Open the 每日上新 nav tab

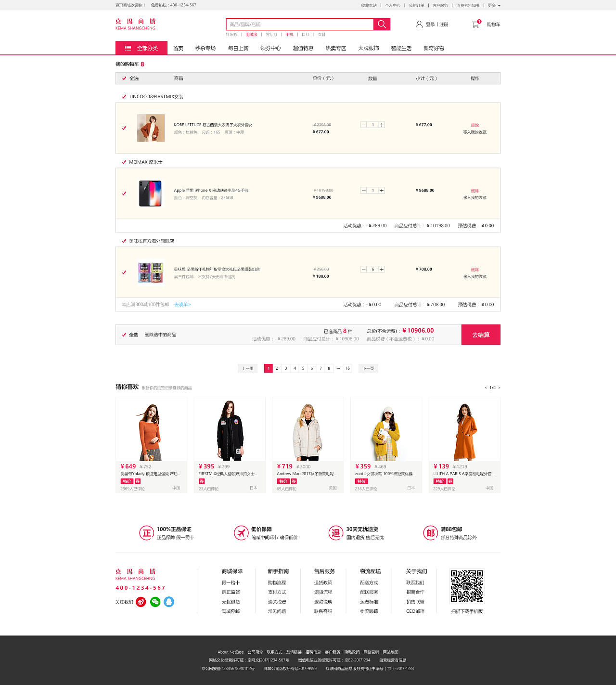(238, 48)
